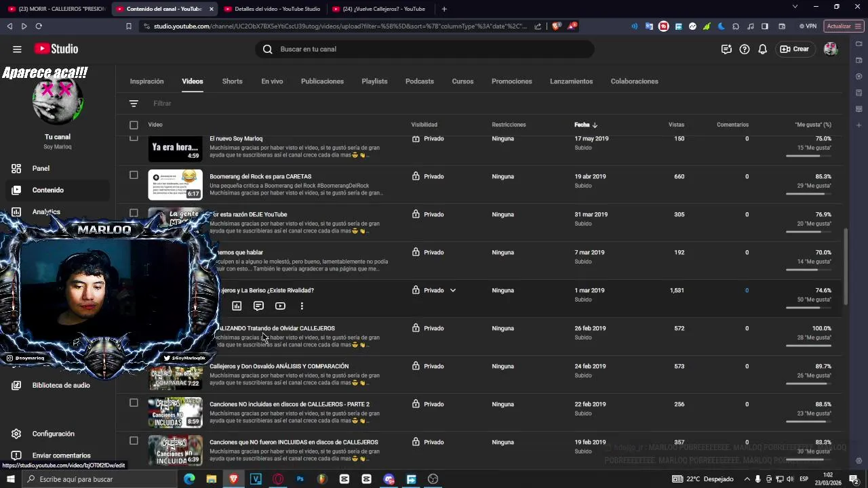The height and width of the screenshot is (488, 868).
Task: Switch to the Colaboraciones tab
Action: point(634,81)
